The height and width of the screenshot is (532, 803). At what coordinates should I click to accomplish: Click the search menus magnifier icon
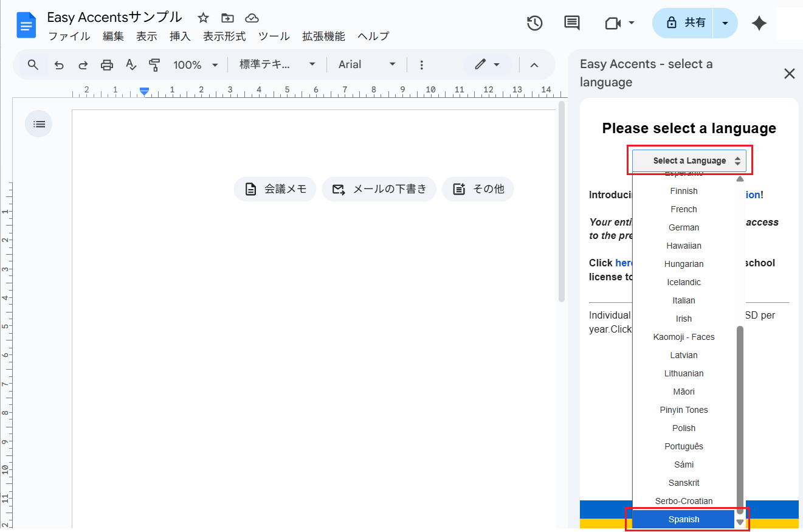33,64
